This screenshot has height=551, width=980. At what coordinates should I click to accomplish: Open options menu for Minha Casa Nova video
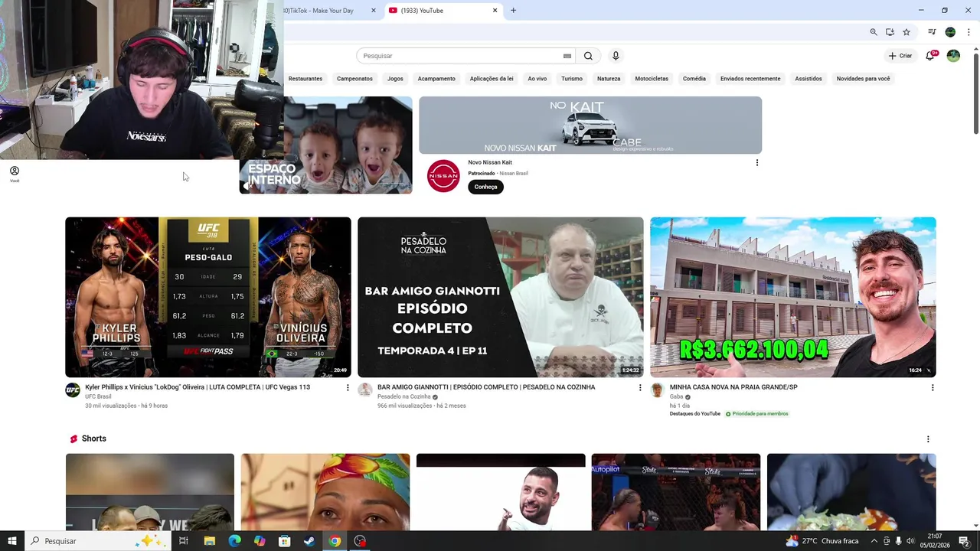click(933, 388)
